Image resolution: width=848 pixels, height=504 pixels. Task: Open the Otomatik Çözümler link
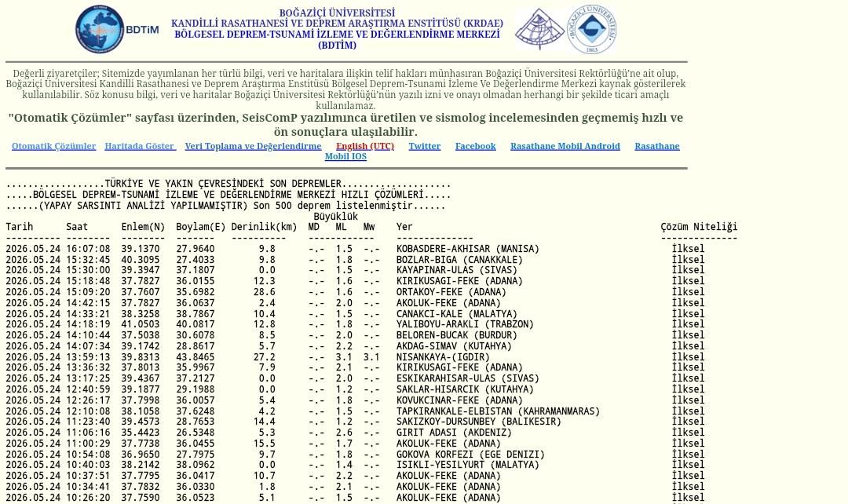point(53,146)
